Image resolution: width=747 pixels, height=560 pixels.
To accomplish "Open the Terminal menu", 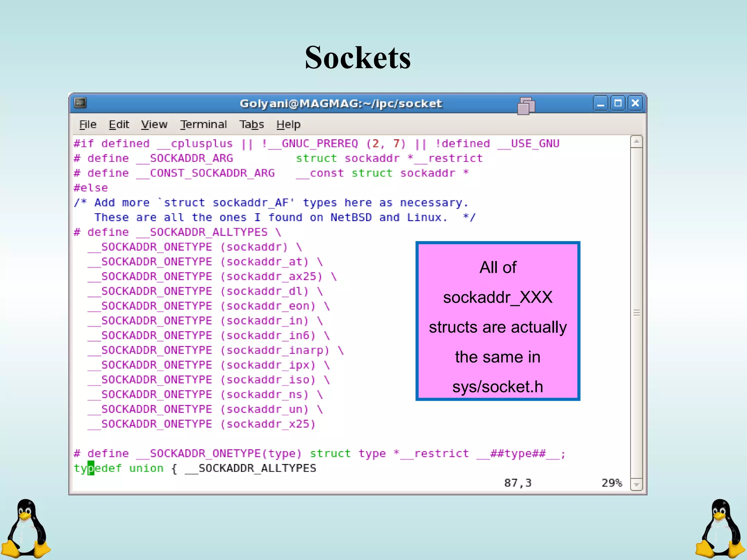I will coord(204,125).
